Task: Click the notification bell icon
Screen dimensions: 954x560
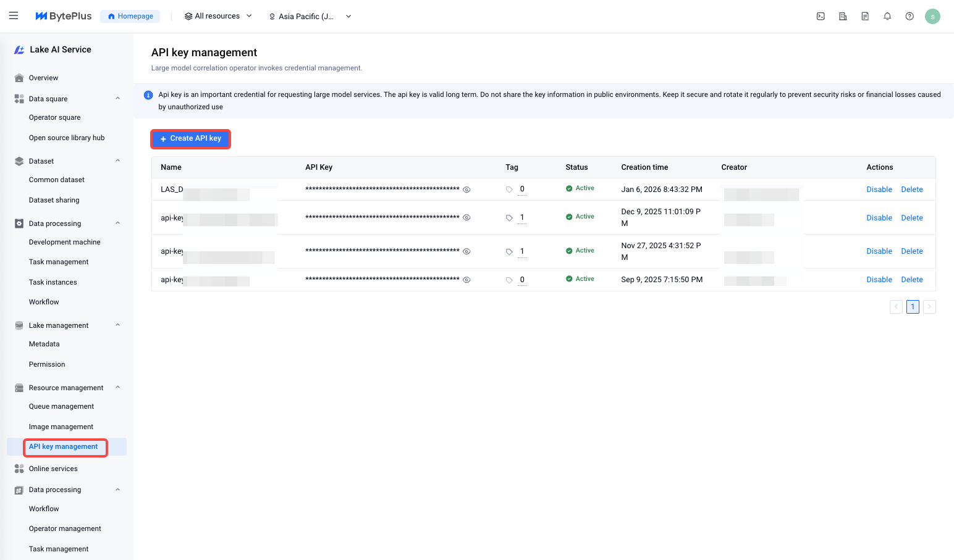Action: [x=887, y=17]
